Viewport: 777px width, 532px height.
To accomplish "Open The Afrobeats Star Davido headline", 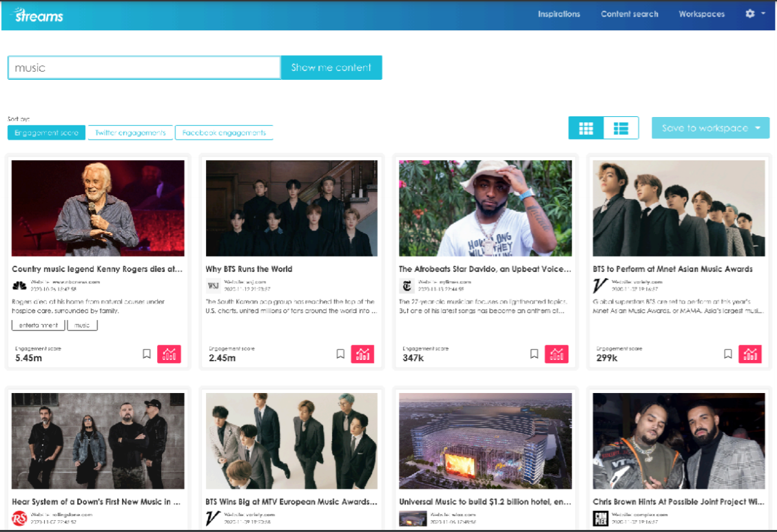I will click(485, 268).
